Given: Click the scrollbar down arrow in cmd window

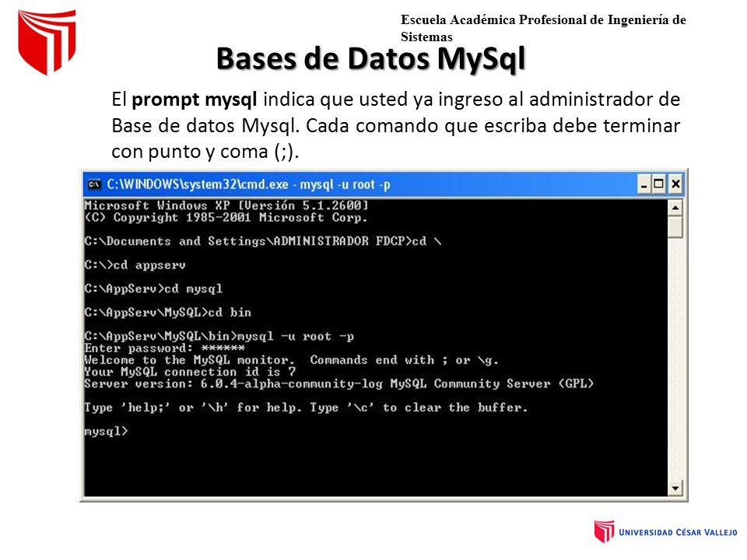Looking at the screenshot, I should (675, 488).
